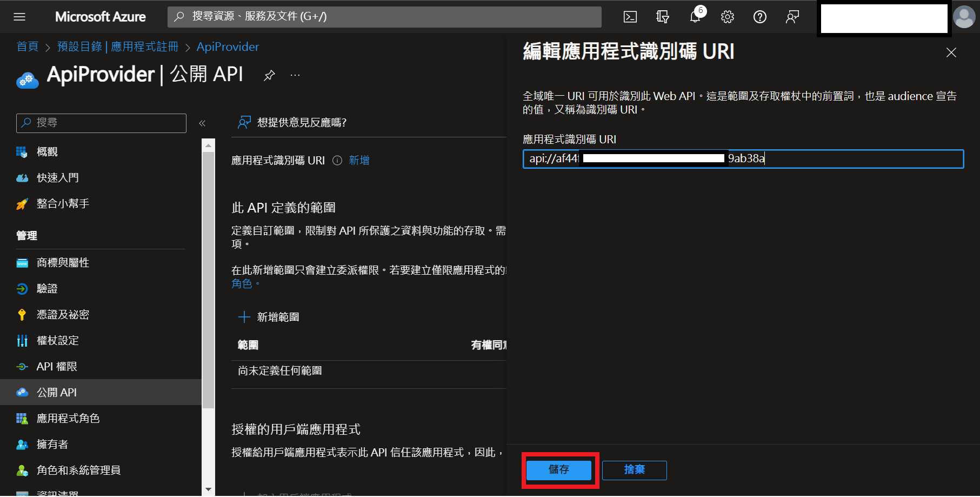Viewport: 980px width, 497px height.
Task: Click the 尚未定義任何範圍 row text
Action: tap(280, 371)
